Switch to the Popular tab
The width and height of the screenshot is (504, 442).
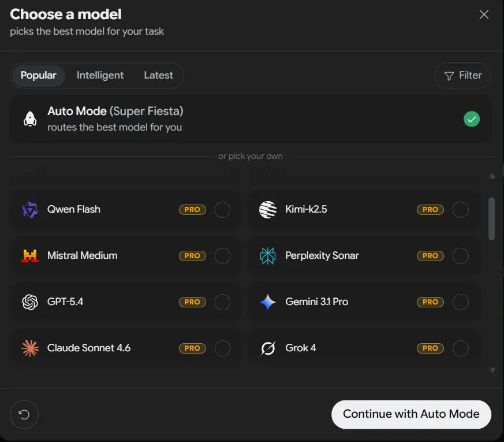tap(39, 76)
